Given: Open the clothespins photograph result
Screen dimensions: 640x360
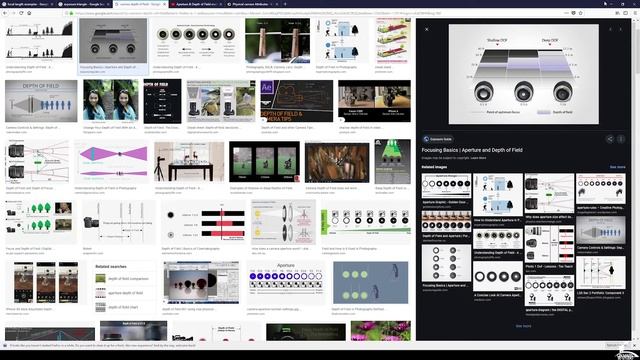Looking at the screenshot, I should coord(278,40).
